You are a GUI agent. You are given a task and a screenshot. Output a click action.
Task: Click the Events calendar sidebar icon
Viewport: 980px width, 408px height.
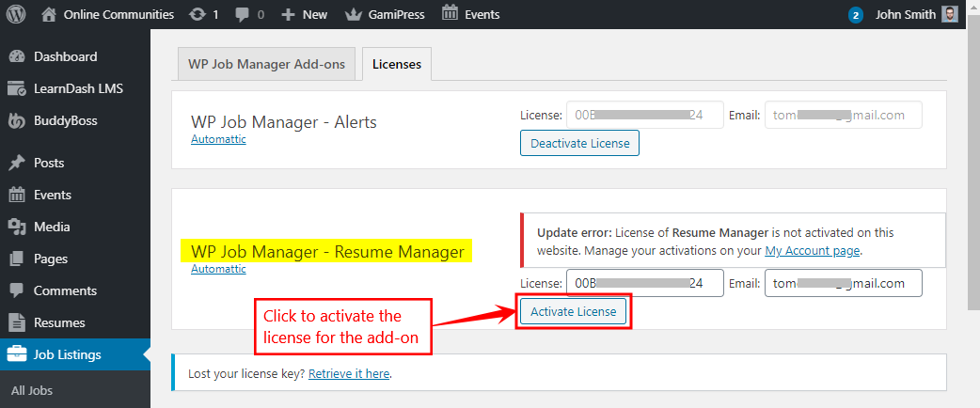(x=16, y=195)
